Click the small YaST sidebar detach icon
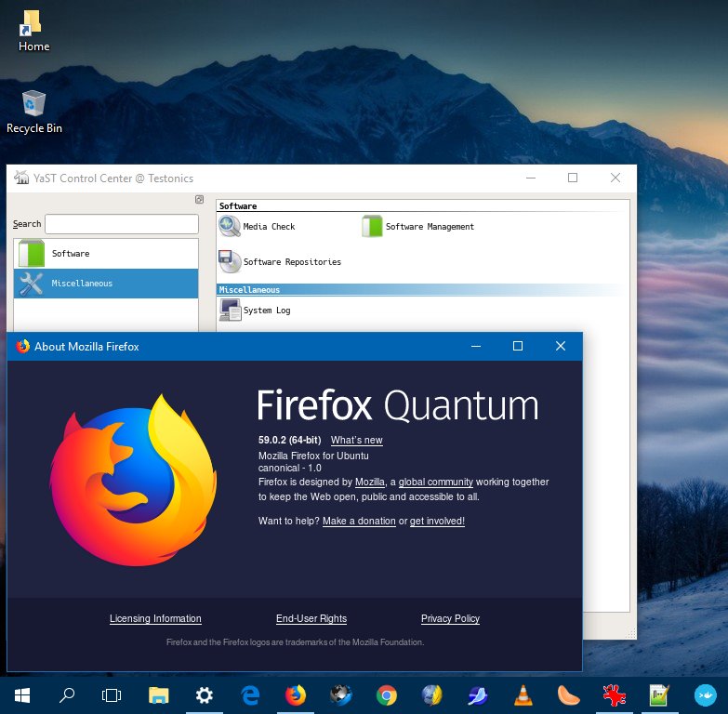728x714 pixels. point(199,199)
